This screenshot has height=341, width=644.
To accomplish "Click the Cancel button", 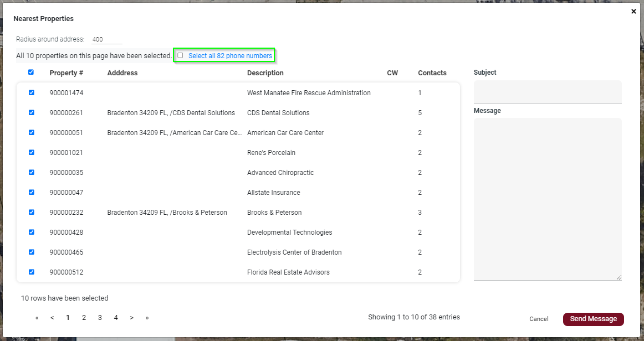I will click(x=539, y=319).
